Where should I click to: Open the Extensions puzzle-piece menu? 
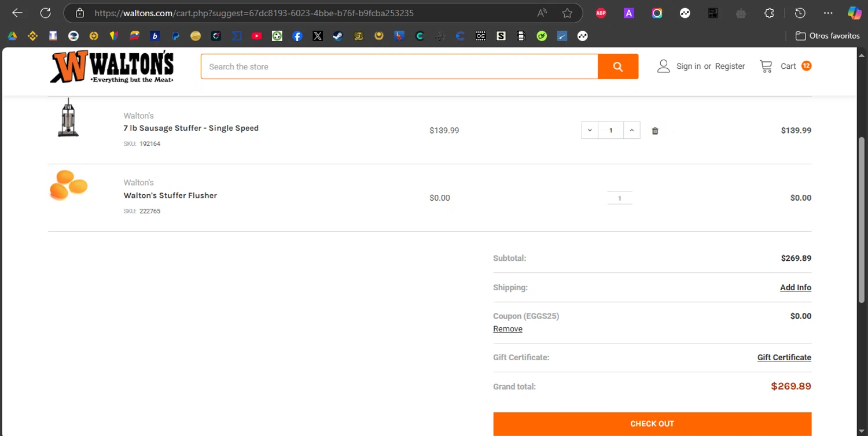click(769, 13)
